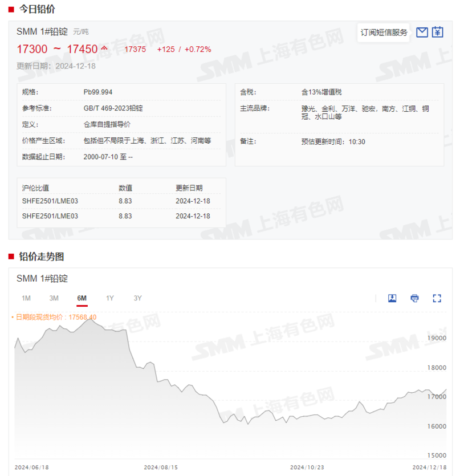Click the chart x-axis date 2024/10/23
The image size is (456, 476).
(307, 467)
